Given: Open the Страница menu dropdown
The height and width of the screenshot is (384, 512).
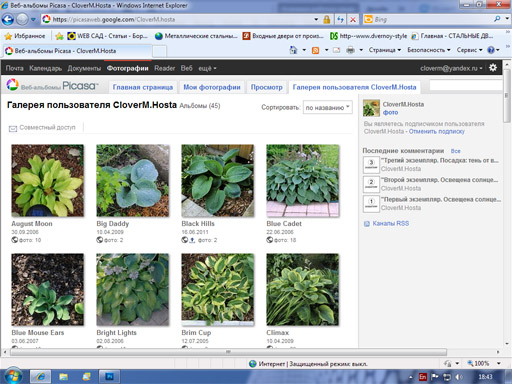Looking at the screenshot, I should 384,50.
